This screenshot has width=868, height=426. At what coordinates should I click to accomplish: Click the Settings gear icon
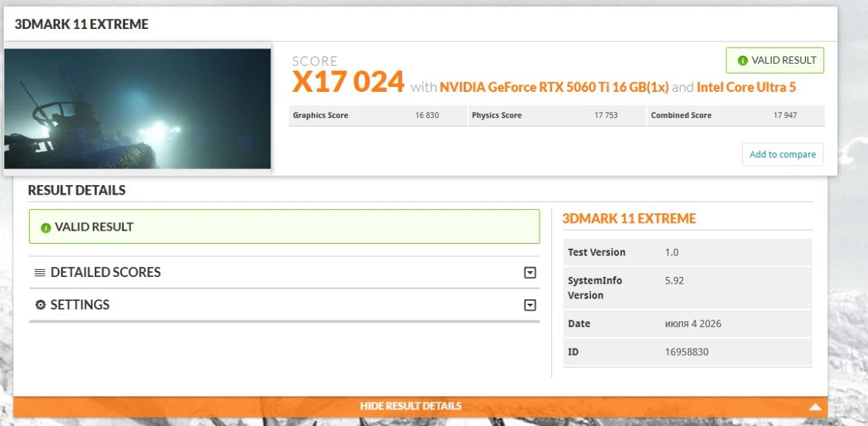pyautogui.click(x=41, y=304)
